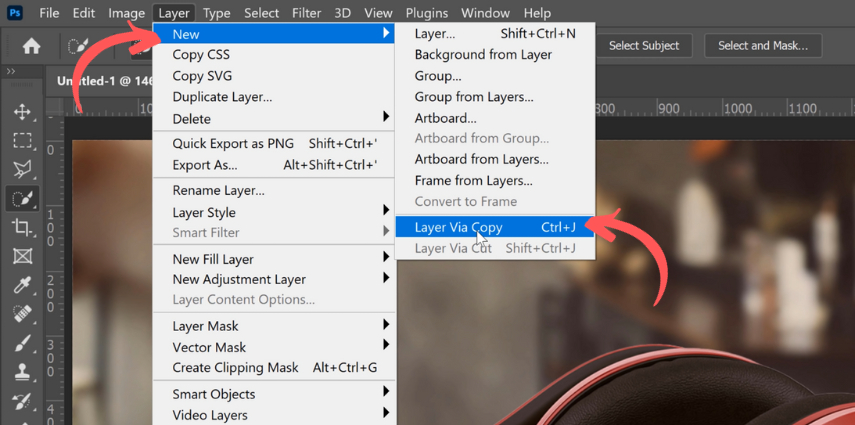Choose Rename Layer...
Screen dimensions: 855x425
coord(274,191)
